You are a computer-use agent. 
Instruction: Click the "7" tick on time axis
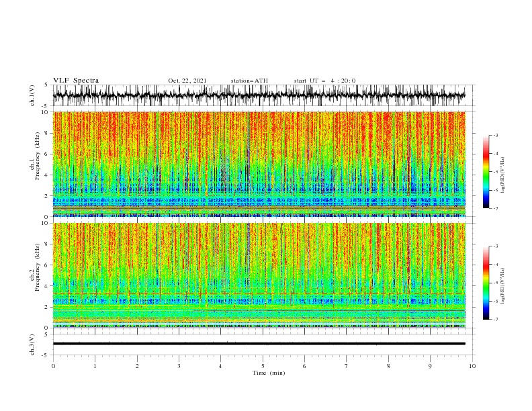[347, 366]
